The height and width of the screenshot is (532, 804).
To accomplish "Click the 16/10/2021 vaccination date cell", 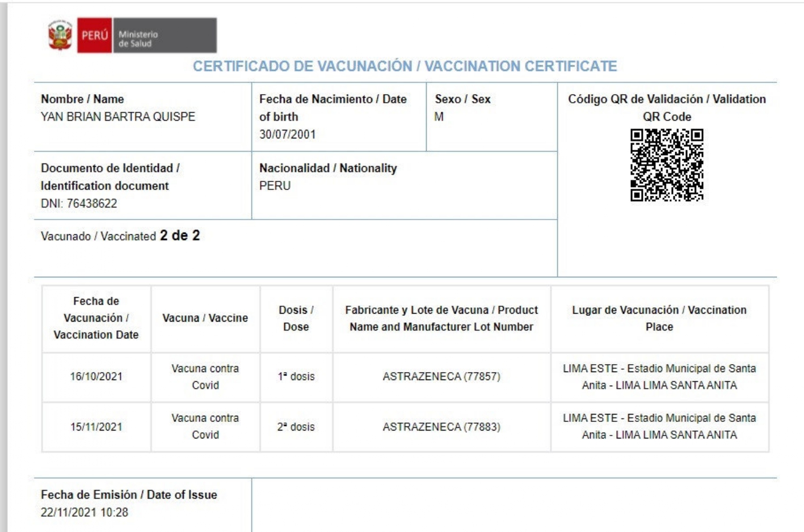I will [96, 377].
